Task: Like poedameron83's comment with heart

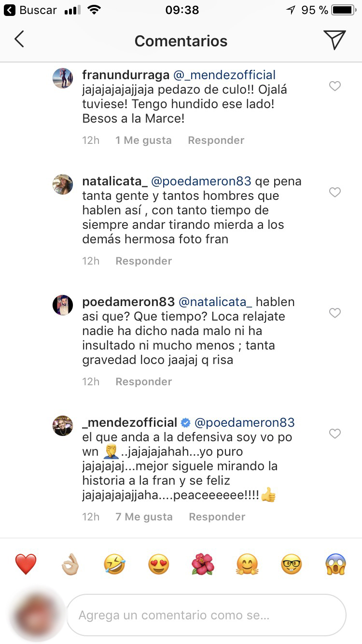Action: coord(334,313)
